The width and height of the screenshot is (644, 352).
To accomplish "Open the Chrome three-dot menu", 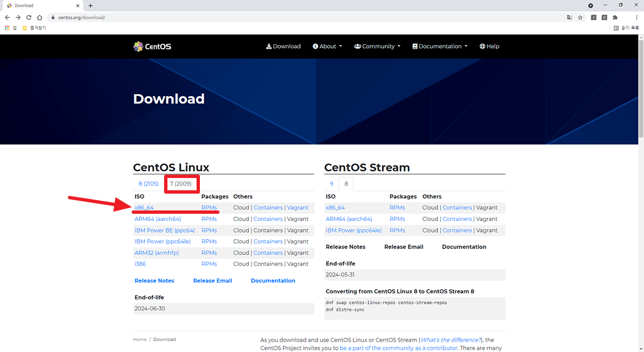I will (637, 18).
